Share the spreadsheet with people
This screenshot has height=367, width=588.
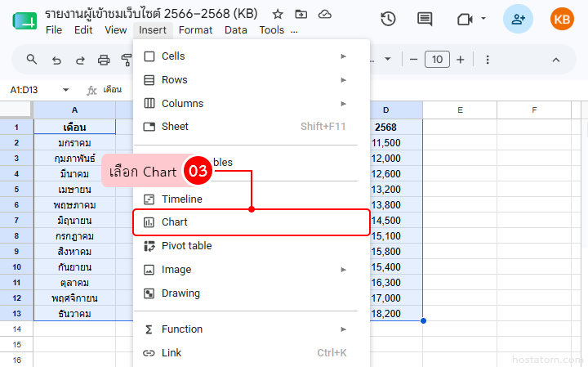pos(518,19)
